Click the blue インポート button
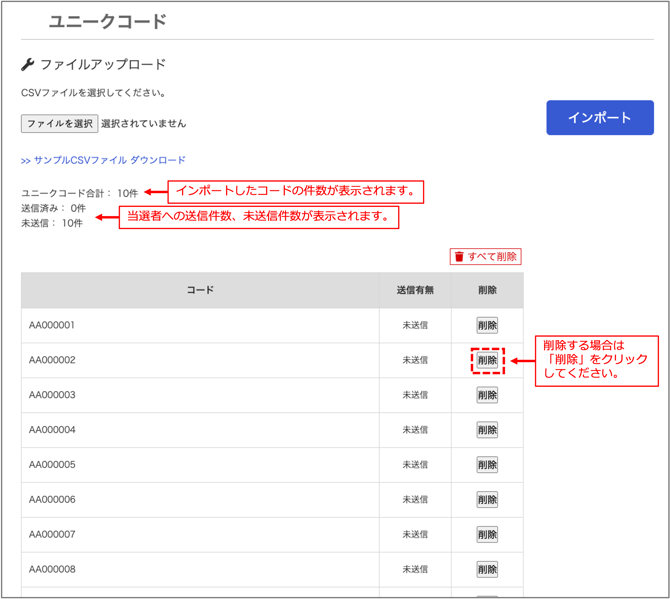This screenshot has height=599, width=670. pyautogui.click(x=600, y=117)
